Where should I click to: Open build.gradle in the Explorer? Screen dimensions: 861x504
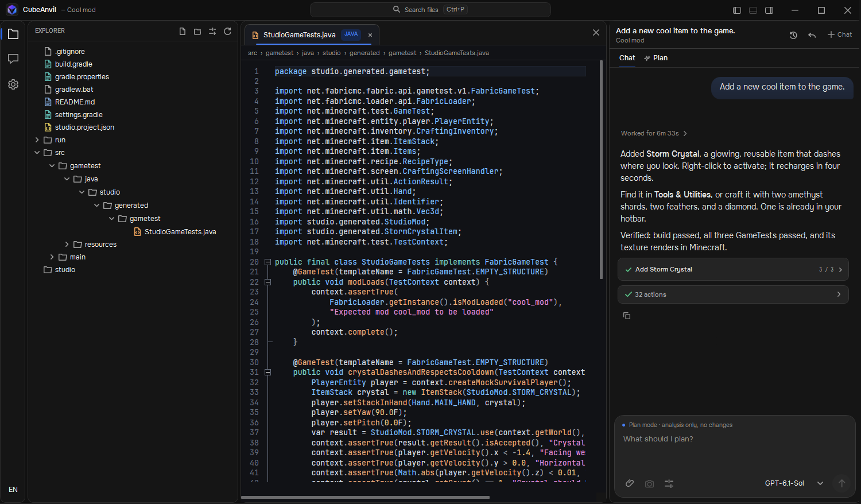click(73, 64)
